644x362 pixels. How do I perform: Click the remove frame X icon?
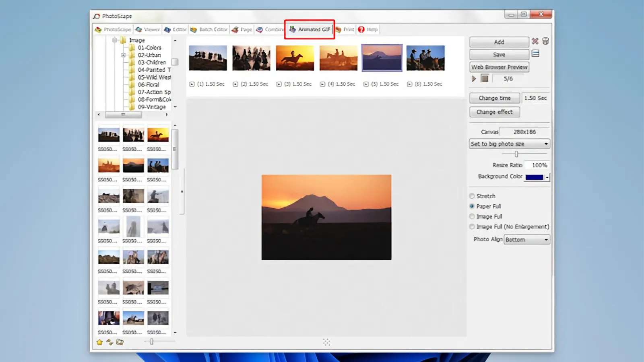(x=535, y=41)
